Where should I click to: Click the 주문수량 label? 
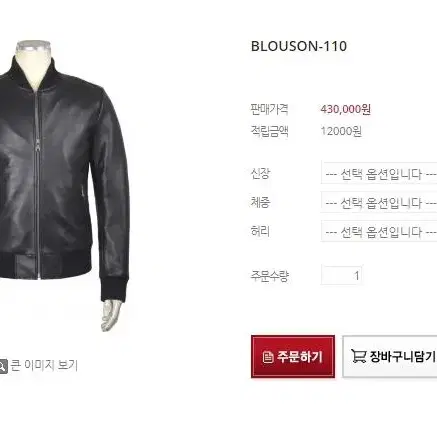269,276
